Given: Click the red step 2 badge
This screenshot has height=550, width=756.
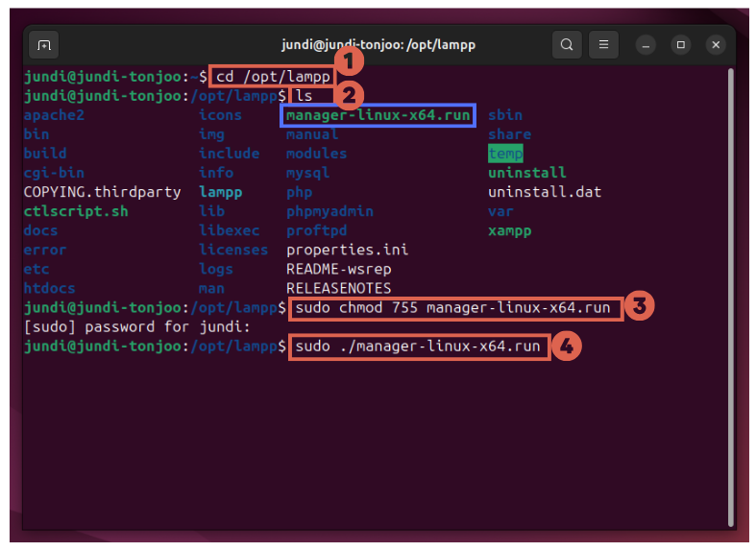Looking at the screenshot, I should pos(350,94).
